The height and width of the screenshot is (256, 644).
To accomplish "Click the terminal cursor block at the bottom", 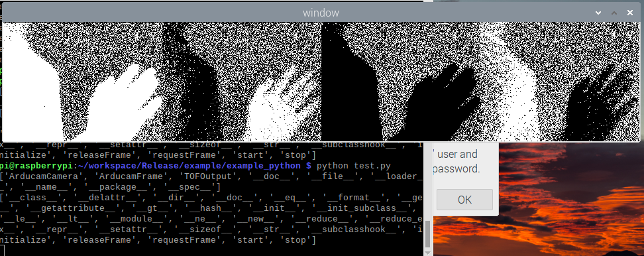I will [x=2, y=250].
